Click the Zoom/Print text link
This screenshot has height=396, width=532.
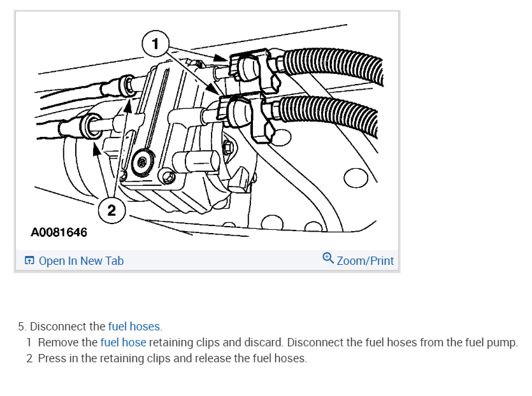point(365,261)
